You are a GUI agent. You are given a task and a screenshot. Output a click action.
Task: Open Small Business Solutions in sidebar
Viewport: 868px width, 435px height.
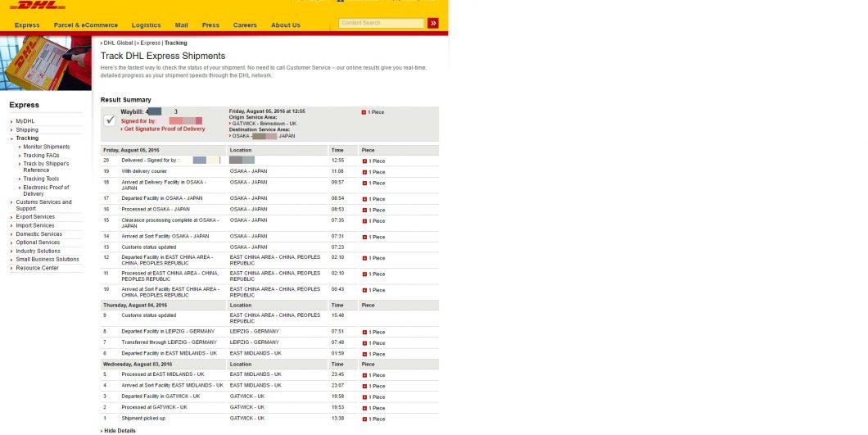click(x=47, y=260)
